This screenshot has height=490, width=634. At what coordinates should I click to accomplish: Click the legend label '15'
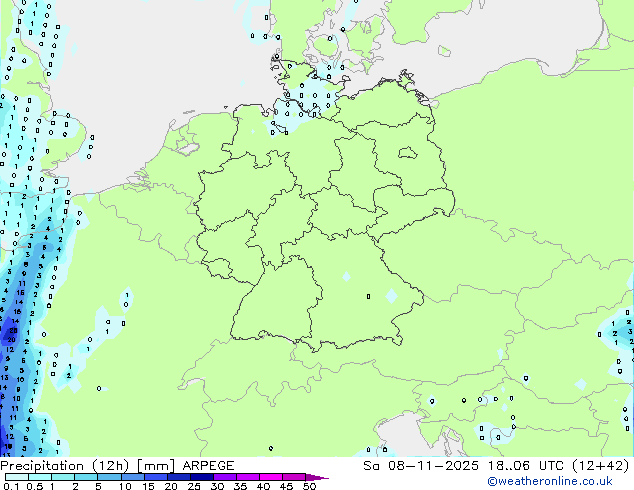click(x=148, y=486)
